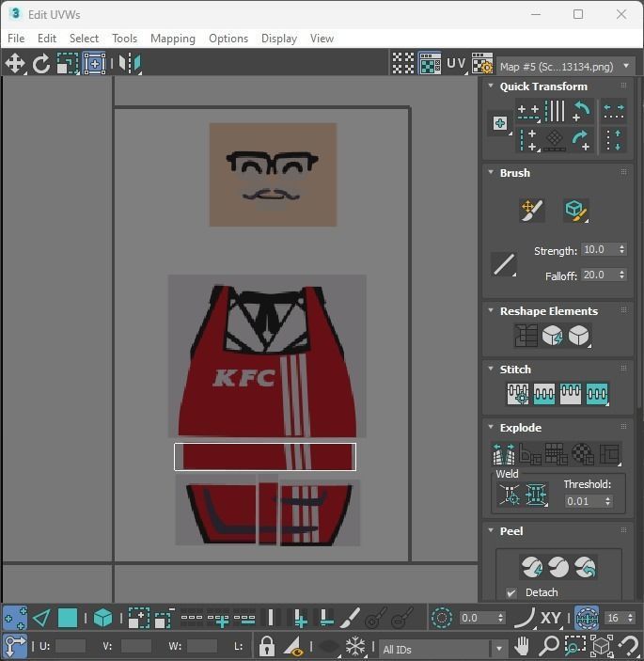Open the File menu
644x661 pixels.
click(x=16, y=39)
